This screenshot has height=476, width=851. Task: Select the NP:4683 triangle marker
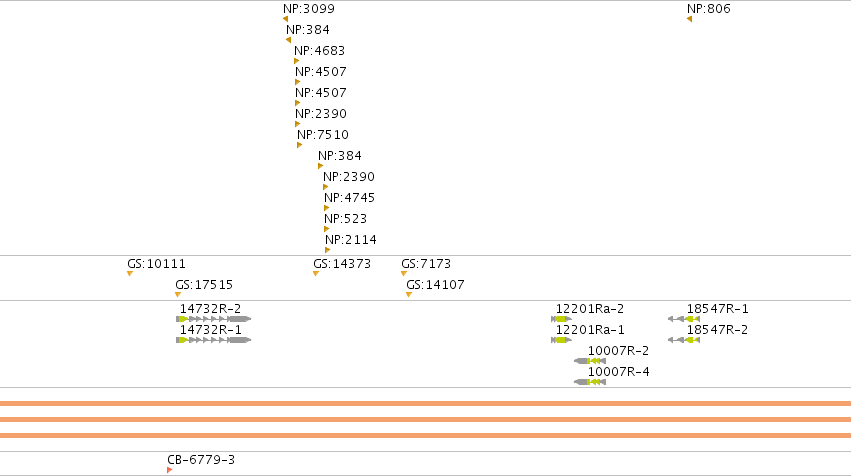pyautogui.click(x=296, y=61)
